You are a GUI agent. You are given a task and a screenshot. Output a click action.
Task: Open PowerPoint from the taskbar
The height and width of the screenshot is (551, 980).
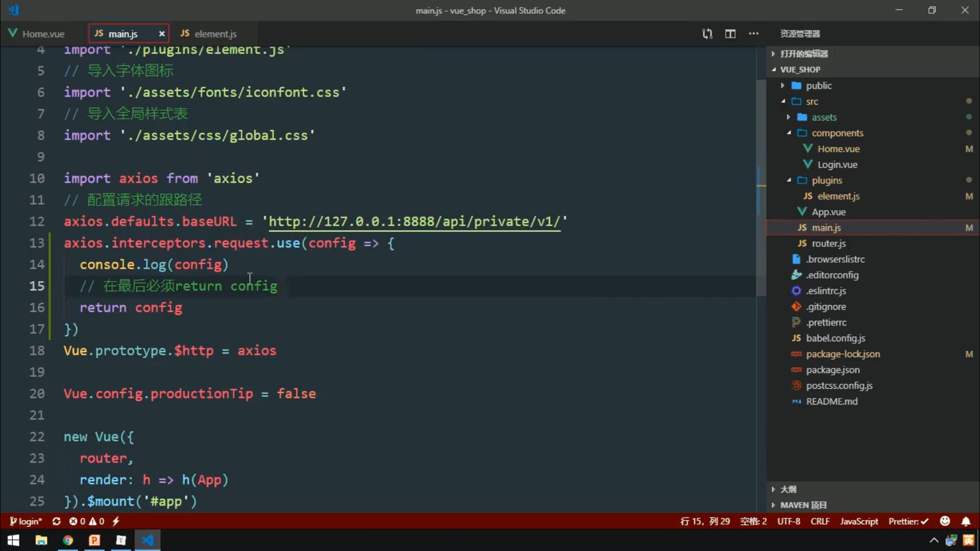click(94, 540)
